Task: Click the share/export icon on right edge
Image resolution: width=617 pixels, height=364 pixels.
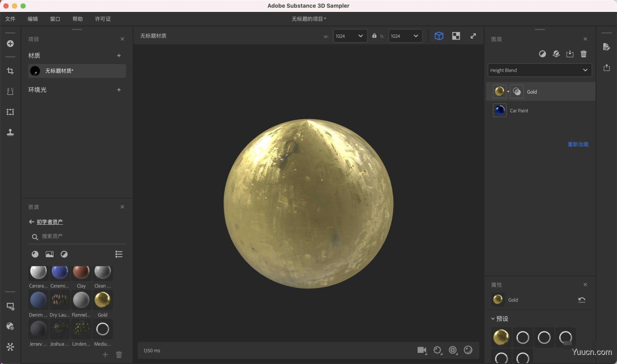Action: [x=606, y=67]
